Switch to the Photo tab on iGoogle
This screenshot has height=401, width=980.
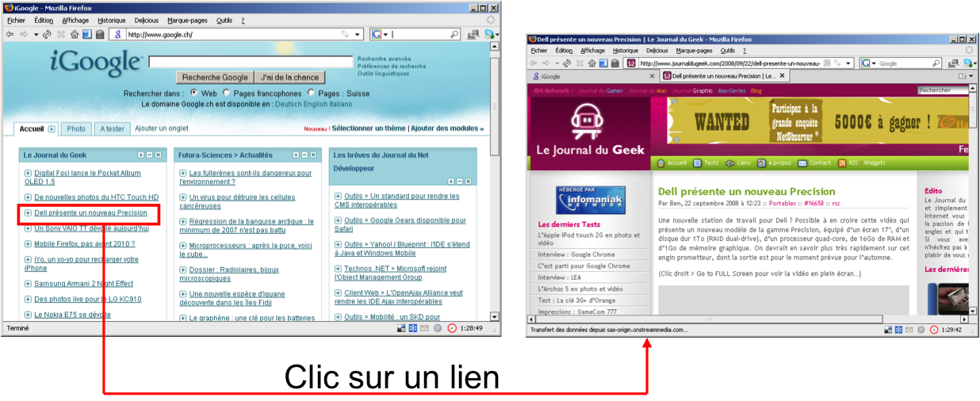point(76,128)
